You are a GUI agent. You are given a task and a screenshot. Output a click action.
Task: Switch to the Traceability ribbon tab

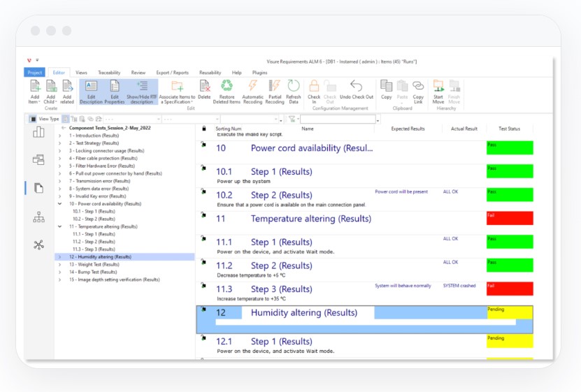pos(109,73)
